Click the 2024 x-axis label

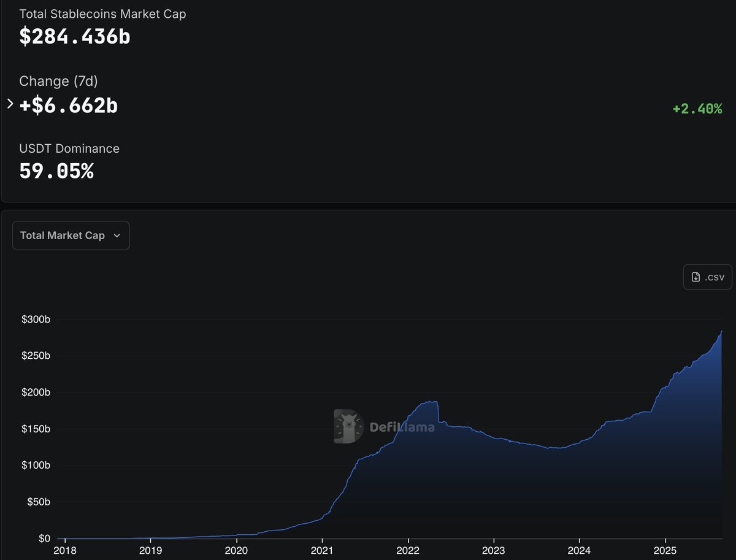coord(579,550)
